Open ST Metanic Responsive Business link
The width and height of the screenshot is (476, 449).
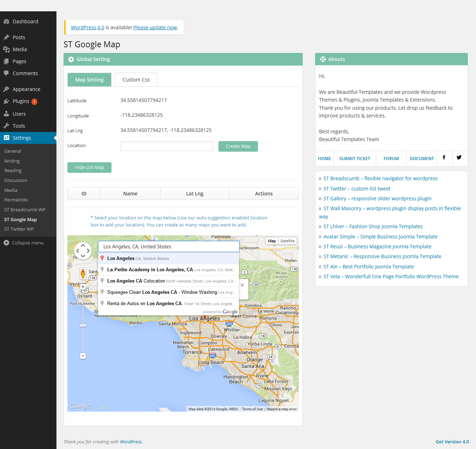click(382, 256)
